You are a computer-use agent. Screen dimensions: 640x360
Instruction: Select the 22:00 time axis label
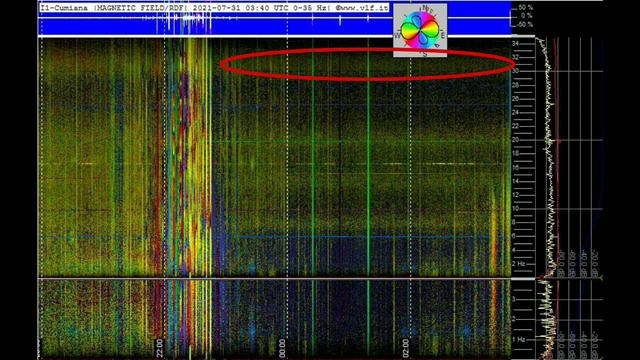tap(160, 348)
